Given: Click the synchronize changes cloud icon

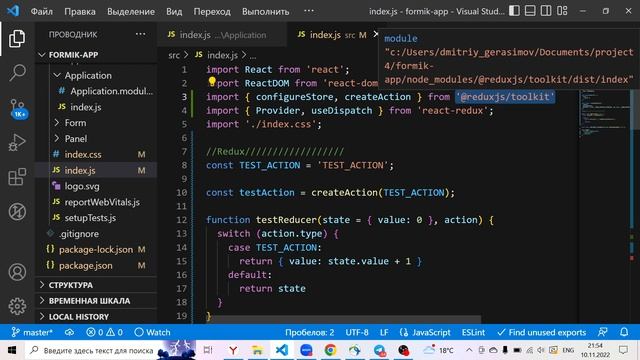Looking at the screenshot, I should coord(69,332).
